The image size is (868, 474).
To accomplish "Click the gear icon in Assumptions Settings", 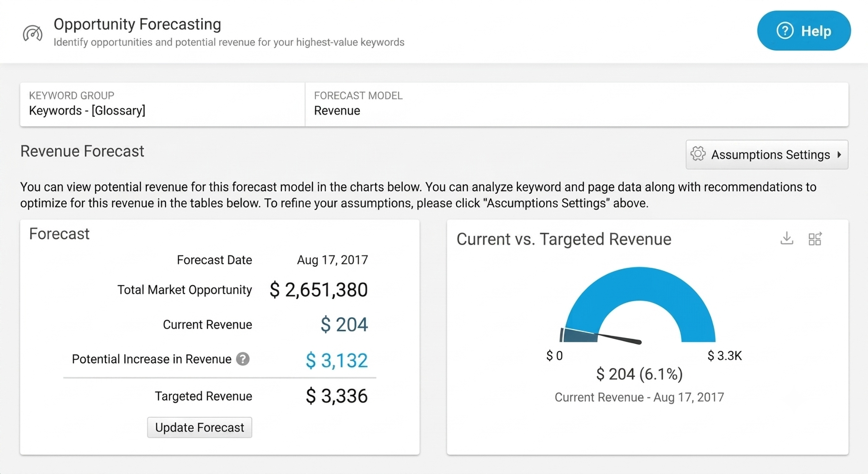I will (x=698, y=154).
